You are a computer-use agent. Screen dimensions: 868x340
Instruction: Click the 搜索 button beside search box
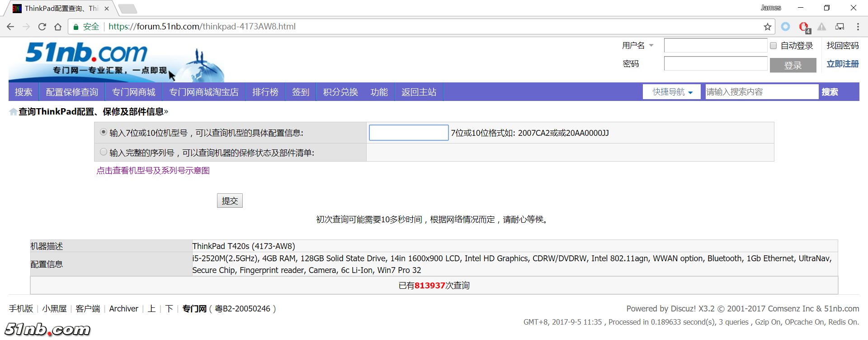830,92
